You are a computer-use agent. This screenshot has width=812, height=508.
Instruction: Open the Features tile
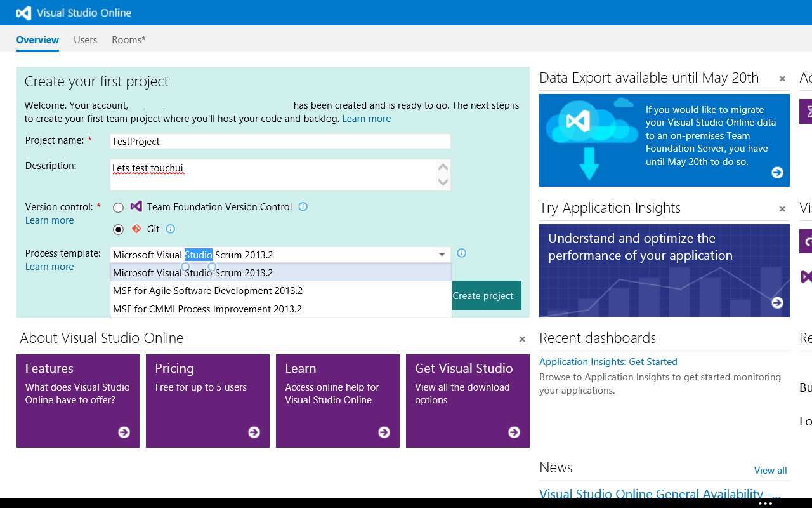(x=78, y=401)
